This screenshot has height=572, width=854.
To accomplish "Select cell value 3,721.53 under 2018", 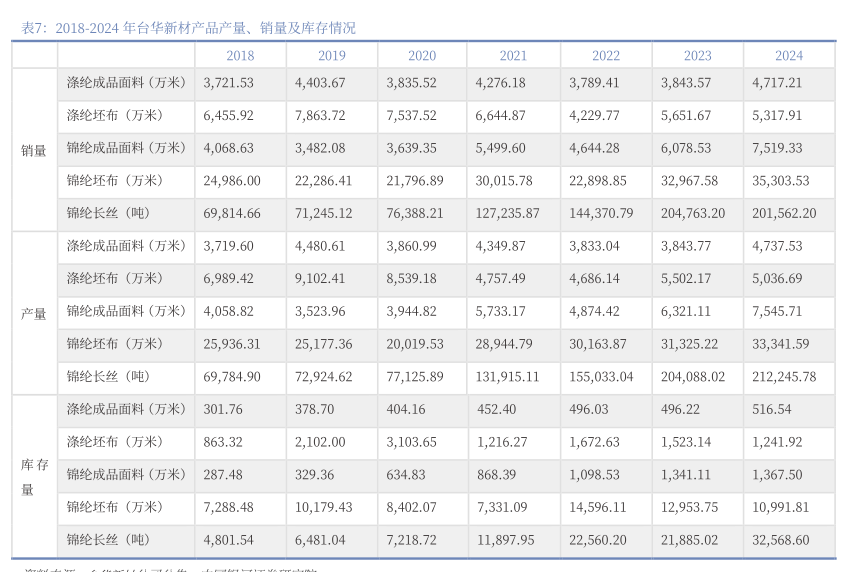I will click(x=228, y=83).
